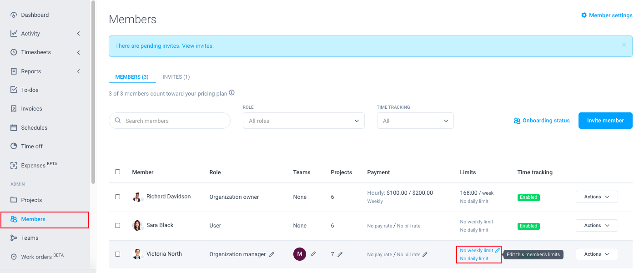
Task: Select the MEMBERS tab
Action: pos(132,77)
